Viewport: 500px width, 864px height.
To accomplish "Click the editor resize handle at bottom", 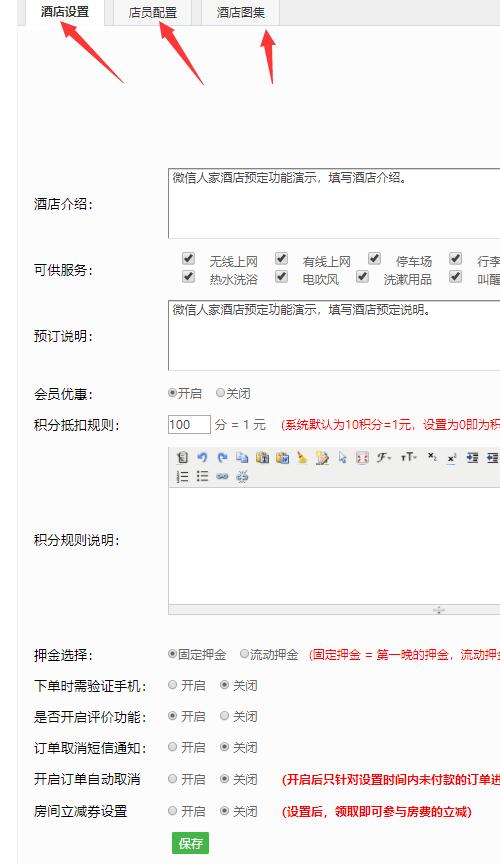I will tap(439, 609).
